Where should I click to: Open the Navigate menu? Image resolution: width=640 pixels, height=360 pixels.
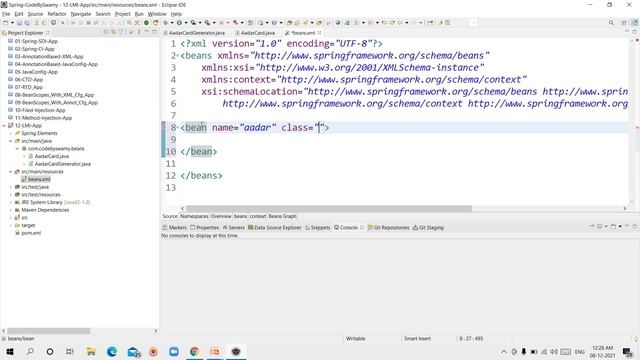coord(81,14)
